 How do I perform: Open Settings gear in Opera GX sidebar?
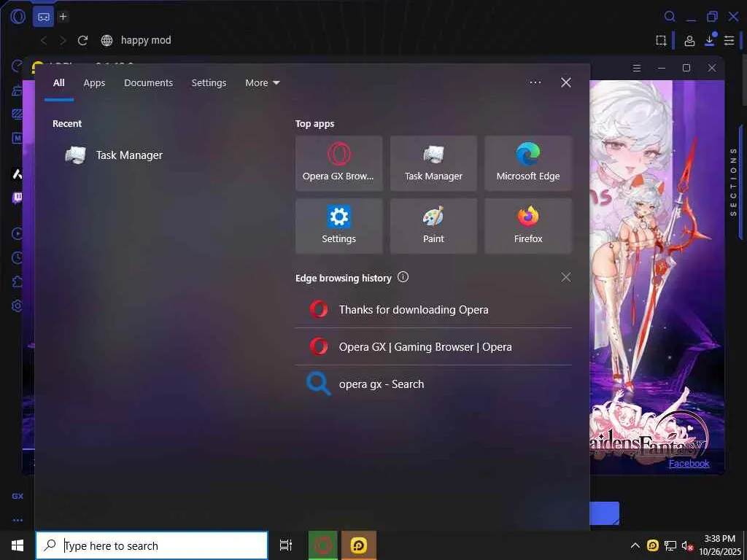coord(17,306)
